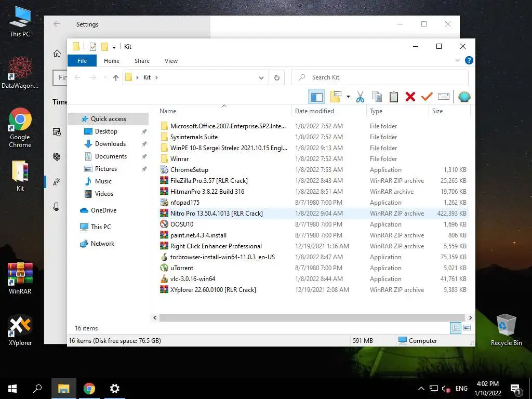Select the FileZilla.Pro.3.57 archive icon

164,180
